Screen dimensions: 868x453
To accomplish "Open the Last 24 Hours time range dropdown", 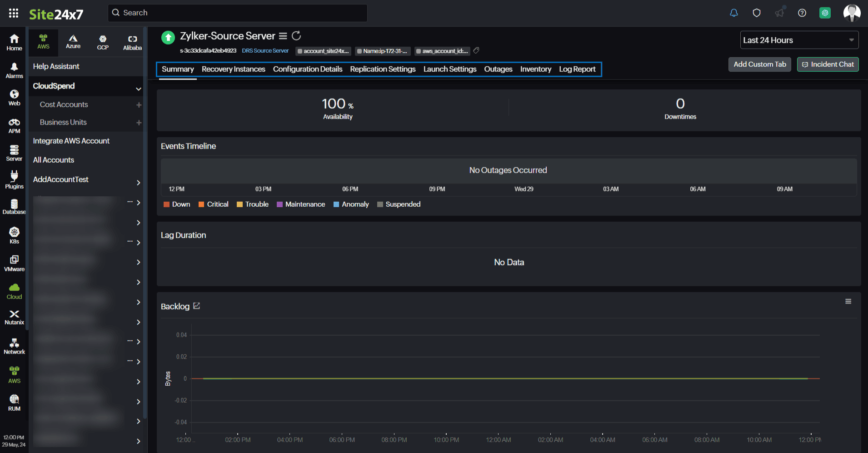I will pos(798,40).
